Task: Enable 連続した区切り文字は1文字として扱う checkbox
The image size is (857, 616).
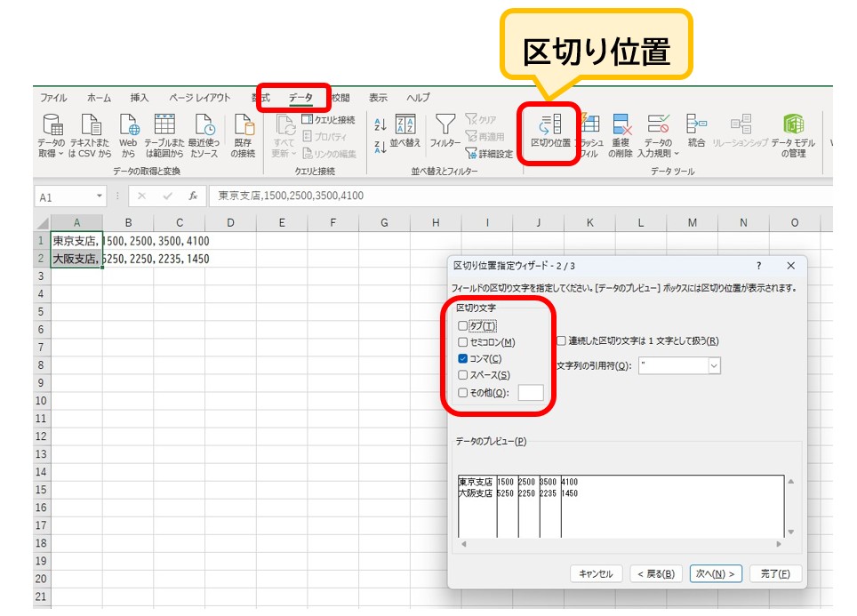Action: coord(561,340)
